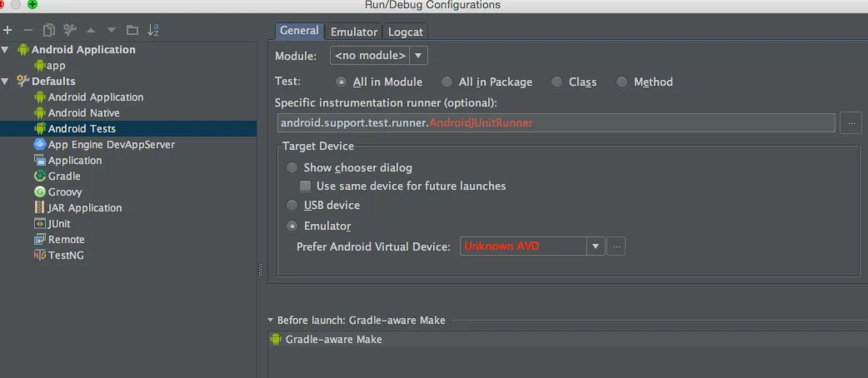Screen dimensions: 868x378
Task: Open the Prefer Android Virtual Device dropdown
Action: (595, 246)
